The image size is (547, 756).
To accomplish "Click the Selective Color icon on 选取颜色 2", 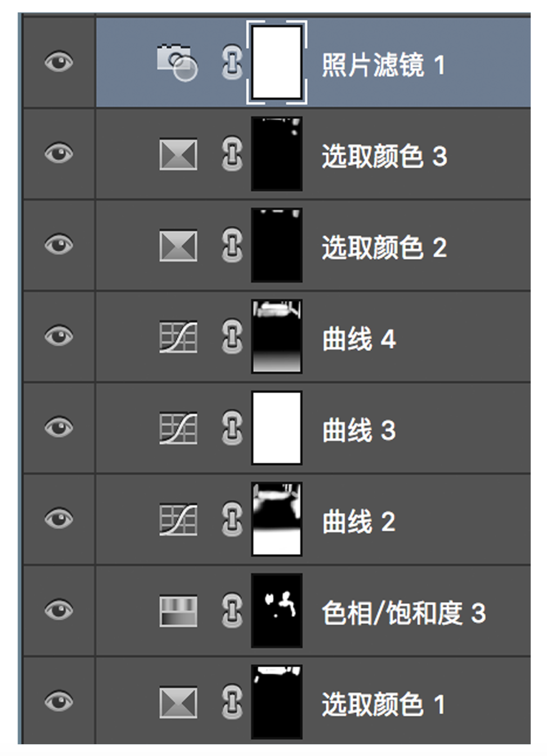I will pyautogui.click(x=178, y=246).
